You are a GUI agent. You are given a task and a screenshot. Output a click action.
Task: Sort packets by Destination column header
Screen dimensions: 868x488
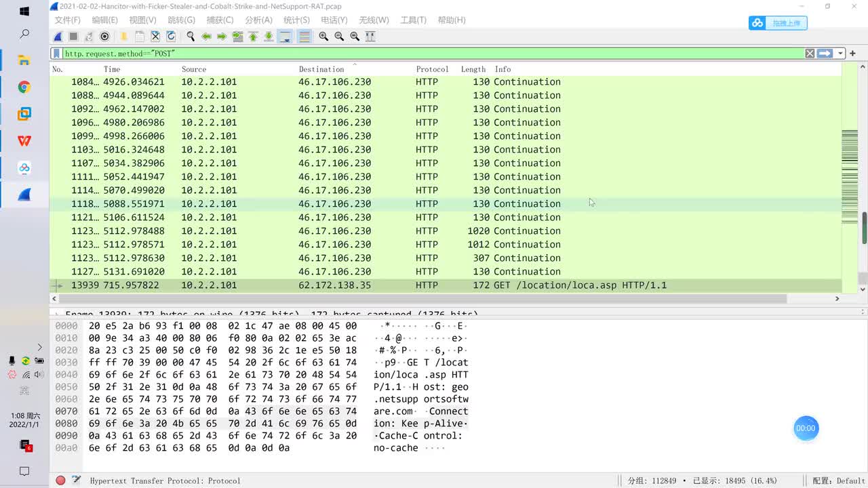(321, 69)
